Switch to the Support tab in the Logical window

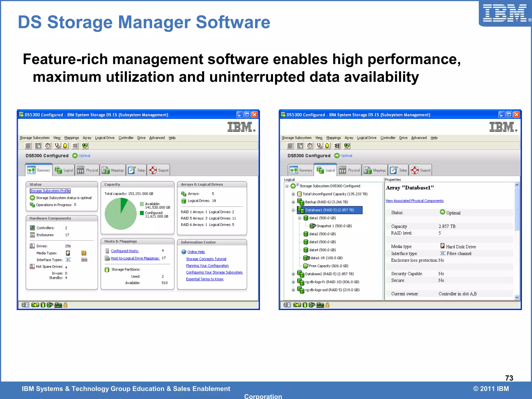(420, 170)
